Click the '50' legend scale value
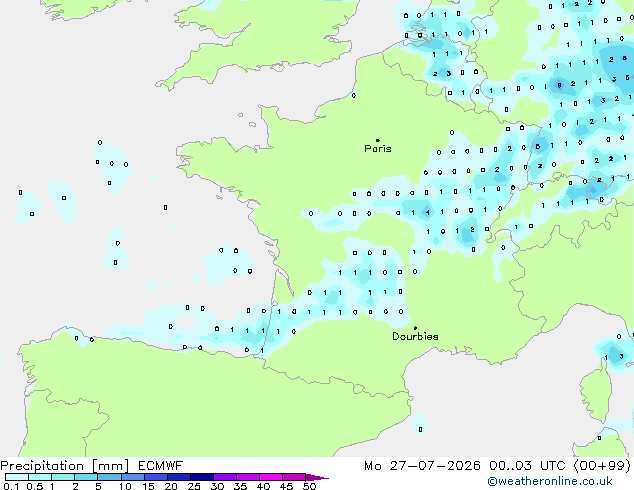 [x=309, y=486]
